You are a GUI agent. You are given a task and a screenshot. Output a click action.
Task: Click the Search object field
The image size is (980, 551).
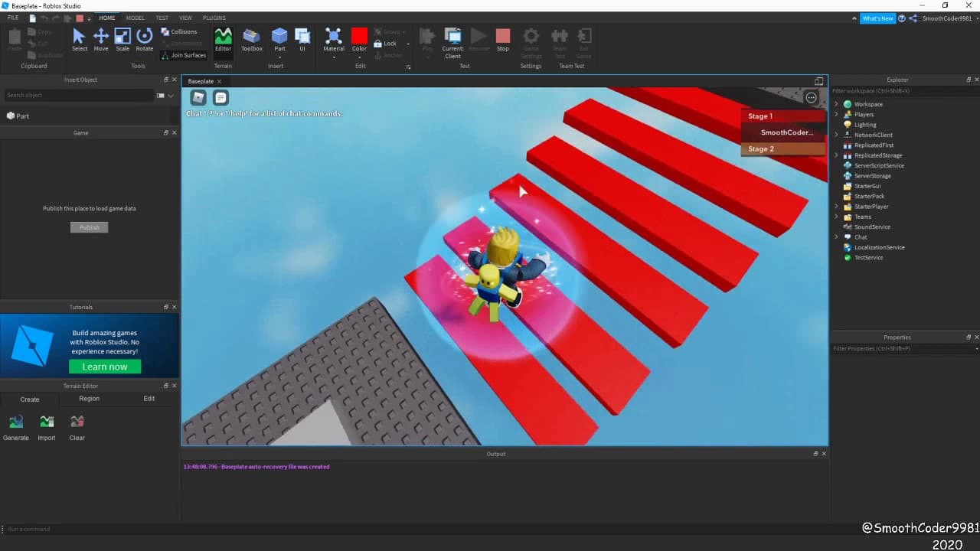79,95
